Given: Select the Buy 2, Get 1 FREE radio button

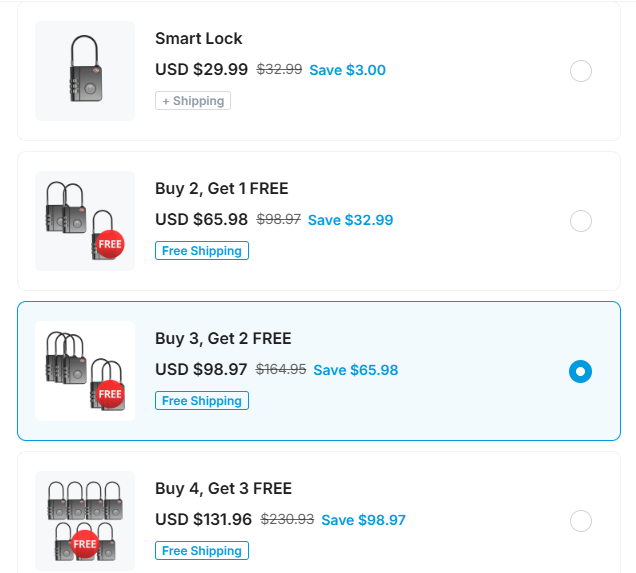Looking at the screenshot, I should pos(580,221).
